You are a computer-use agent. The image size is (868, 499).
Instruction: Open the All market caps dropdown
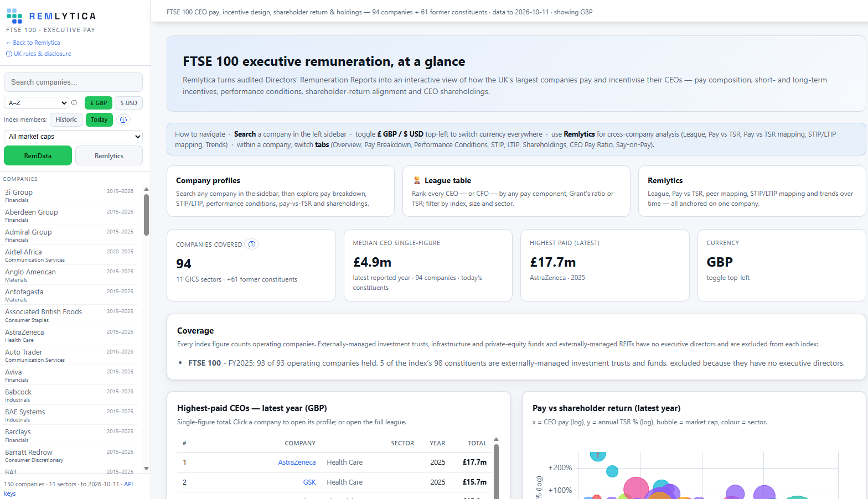coord(73,137)
